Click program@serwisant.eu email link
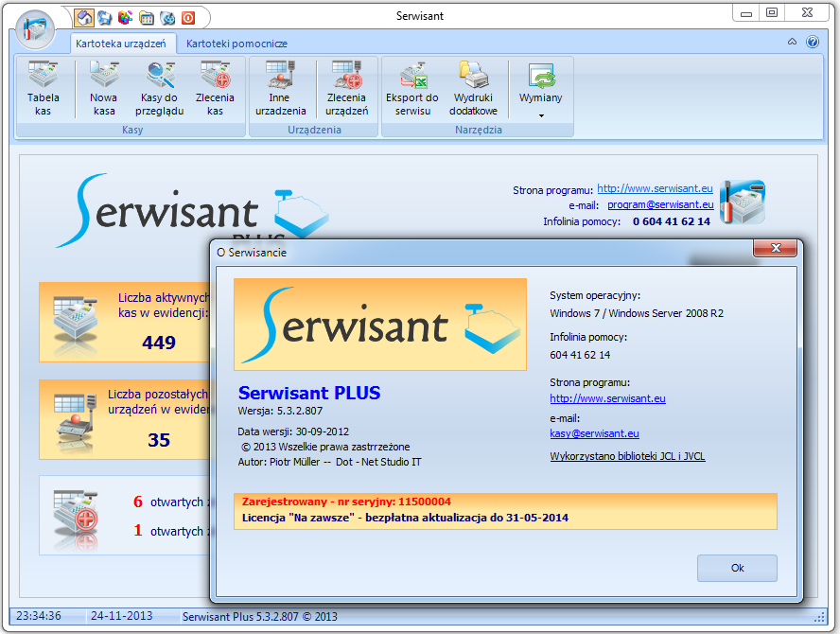This screenshot has height=634, width=840. (x=660, y=204)
